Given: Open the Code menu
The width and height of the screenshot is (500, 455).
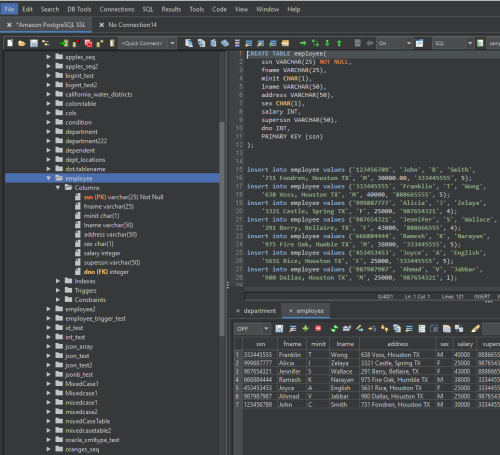Looking at the screenshot, I should pyautogui.click(x=219, y=9).
